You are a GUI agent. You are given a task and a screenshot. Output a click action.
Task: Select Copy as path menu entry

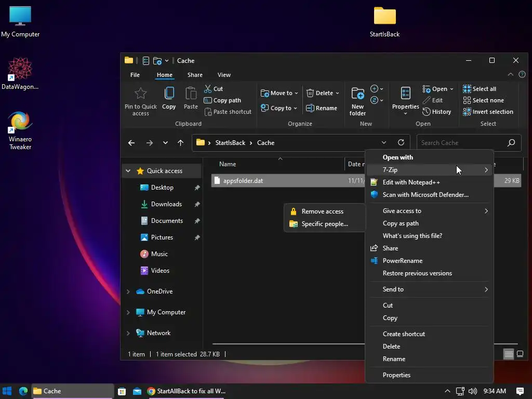click(x=429, y=223)
